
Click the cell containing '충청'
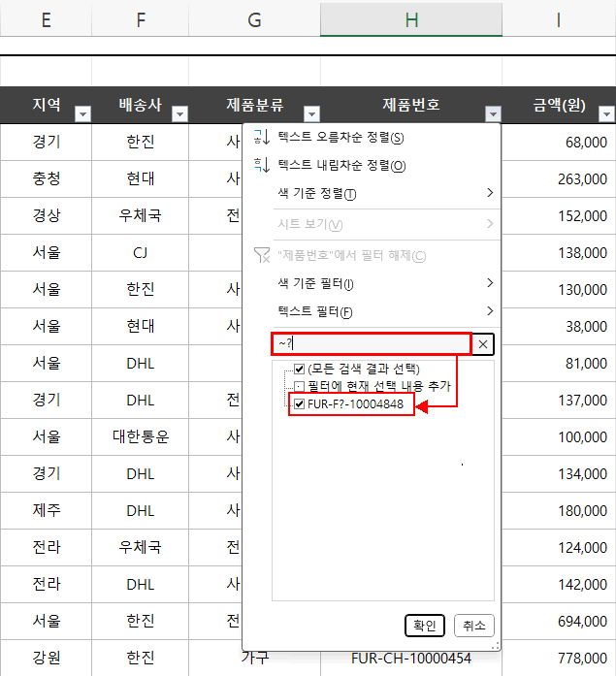point(47,178)
